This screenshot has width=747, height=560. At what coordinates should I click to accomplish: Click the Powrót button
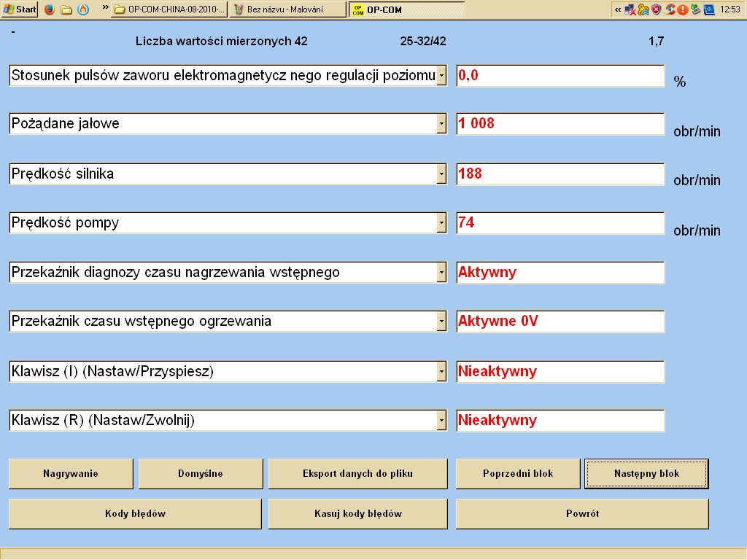[582, 514]
